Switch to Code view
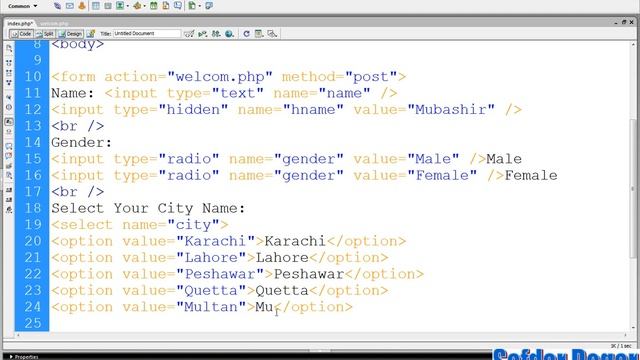The height and width of the screenshot is (360, 640). (x=22, y=34)
